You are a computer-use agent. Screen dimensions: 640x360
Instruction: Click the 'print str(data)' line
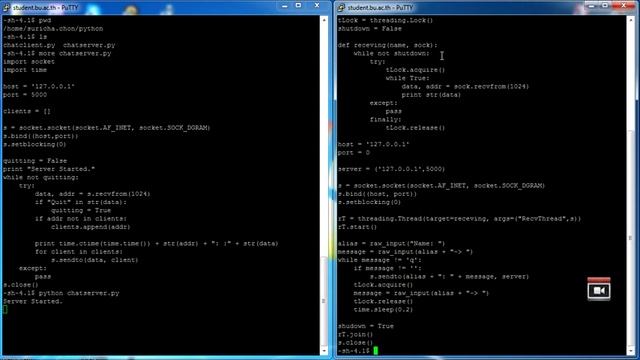(x=431, y=95)
